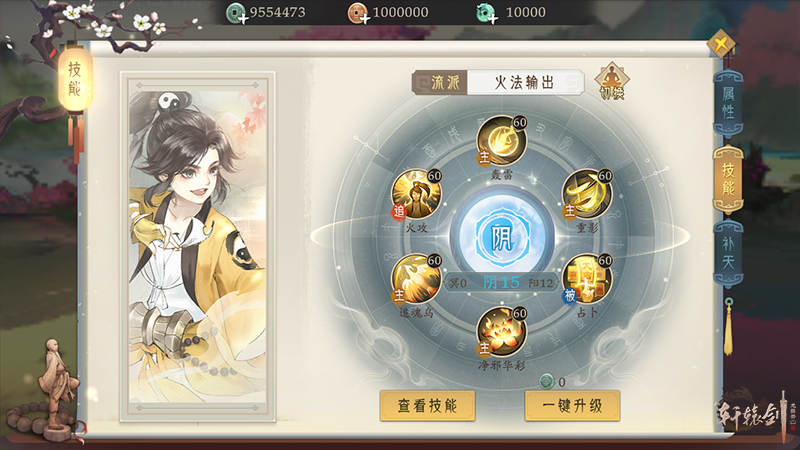Select the 轰雷 skill icon
Image resolution: width=800 pixels, height=450 pixels.
(502, 141)
